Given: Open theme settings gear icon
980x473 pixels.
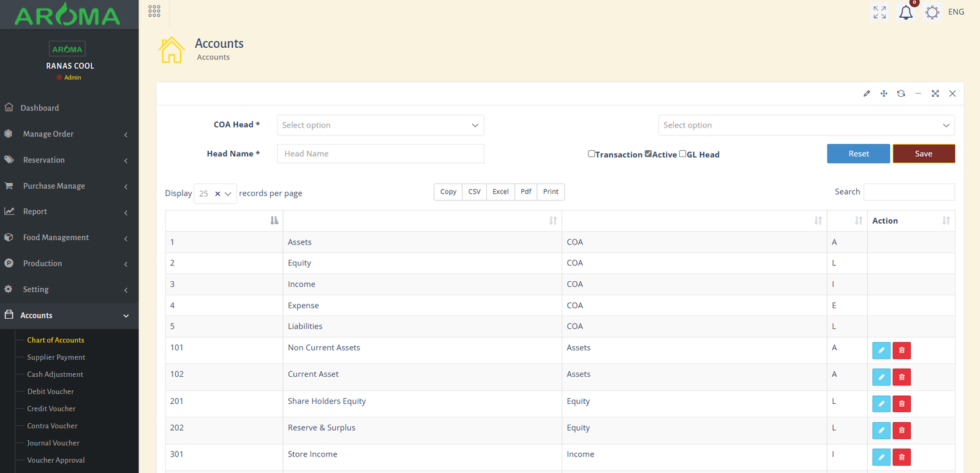Looking at the screenshot, I should pos(932,12).
